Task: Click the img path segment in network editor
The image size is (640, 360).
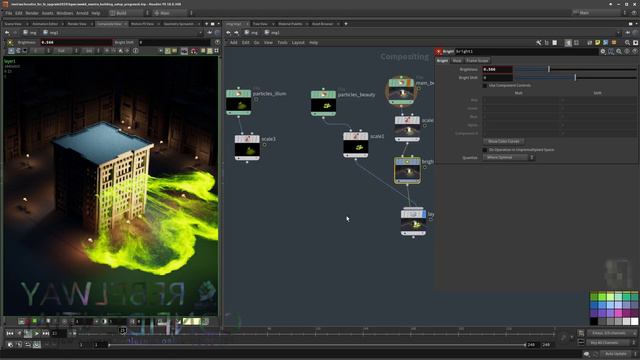Action: point(251,33)
